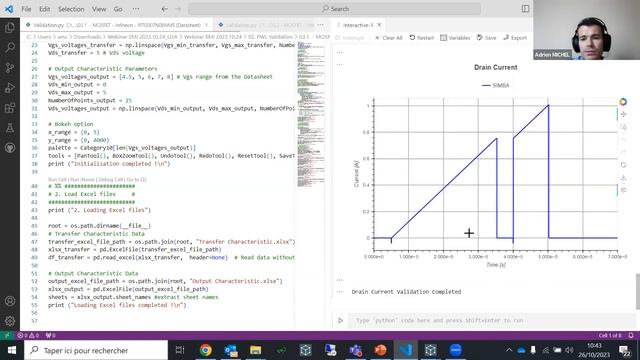Open the File menu
Screen dimensions: 640x360
(x=26, y=9)
